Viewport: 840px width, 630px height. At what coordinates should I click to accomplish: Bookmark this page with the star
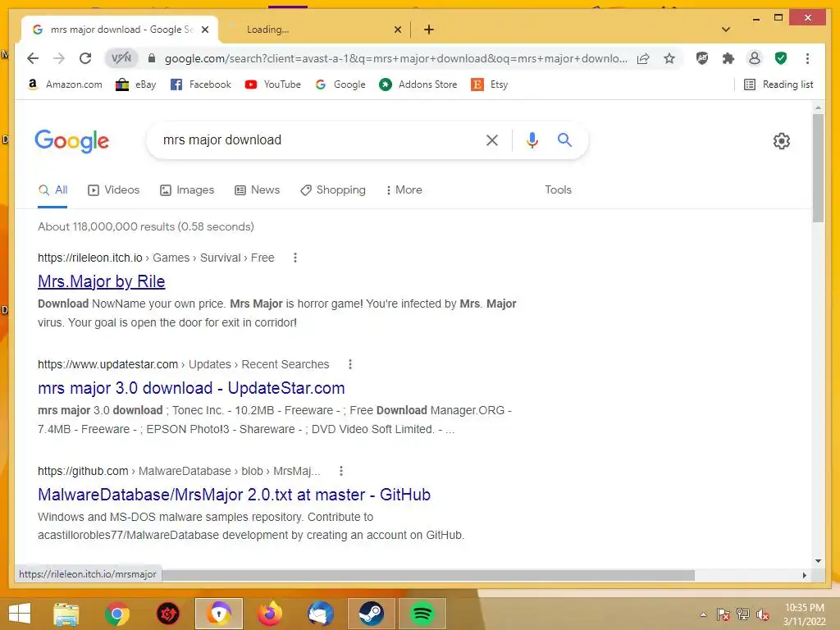tap(669, 58)
